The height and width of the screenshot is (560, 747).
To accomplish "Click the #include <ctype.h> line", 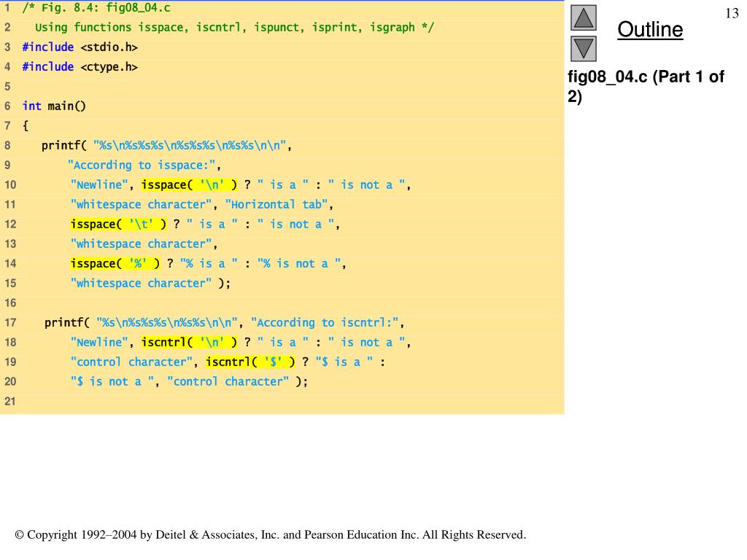I will (x=80, y=66).
